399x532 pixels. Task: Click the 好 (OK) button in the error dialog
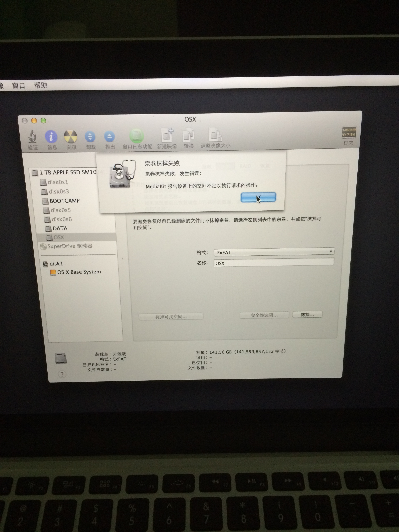pyautogui.click(x=258, y=197)
